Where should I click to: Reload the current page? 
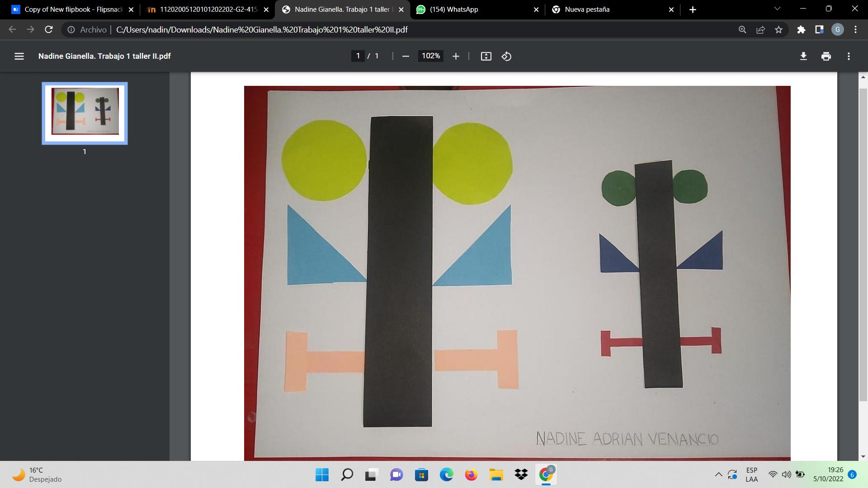[49, 29]
